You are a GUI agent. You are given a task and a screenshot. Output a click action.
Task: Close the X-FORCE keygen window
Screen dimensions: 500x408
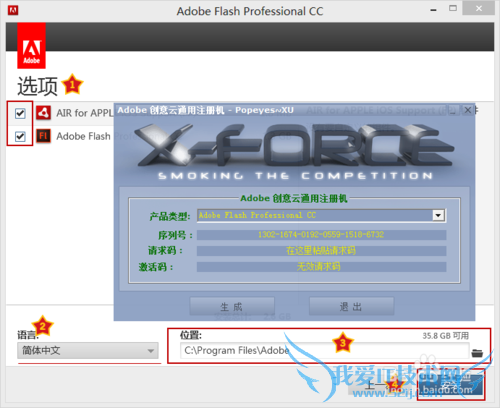point(468,110)
